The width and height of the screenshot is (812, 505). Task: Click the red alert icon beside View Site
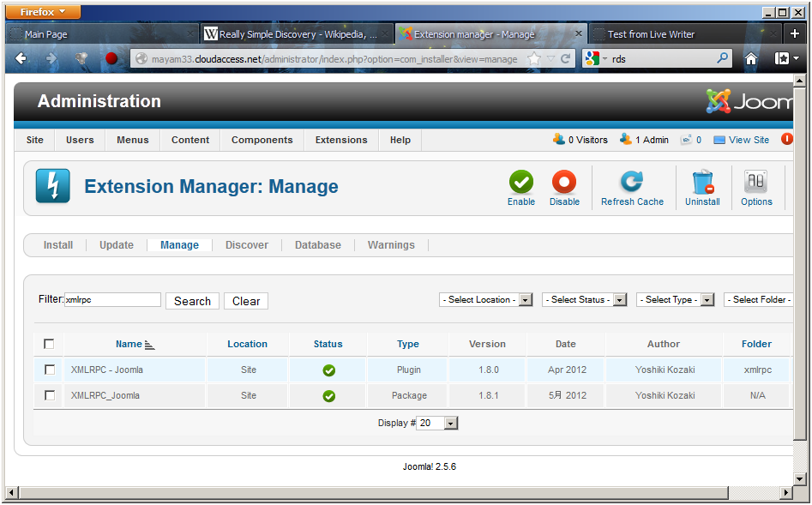[786, 139]
